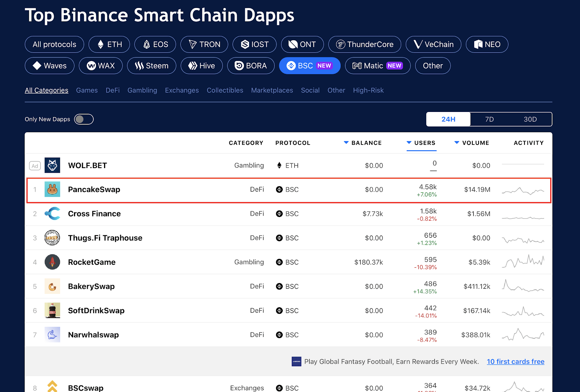Screen dimensions: 580x392
Task: Filter dapps by Waves protocol
Action: 50,66
